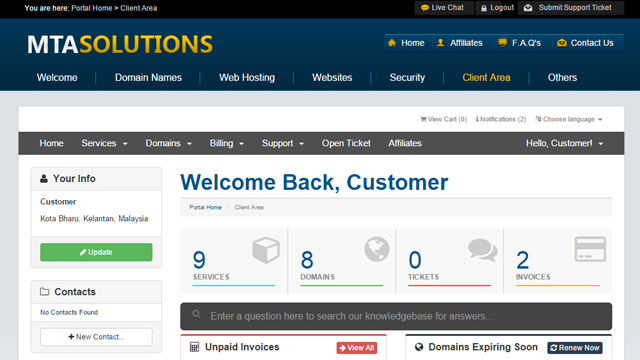Select the Client Area navigation item
Viewport: 640px width, 360px height.
click(x=487, y=78)
